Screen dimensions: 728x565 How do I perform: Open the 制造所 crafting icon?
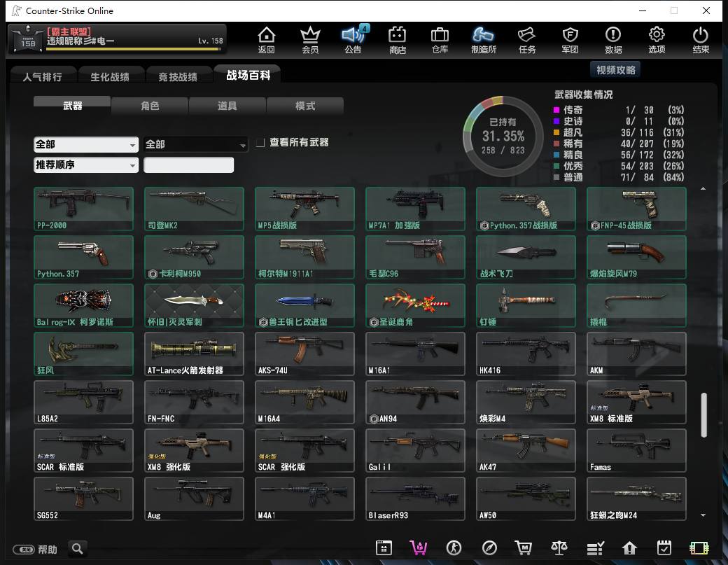[483, 40]
